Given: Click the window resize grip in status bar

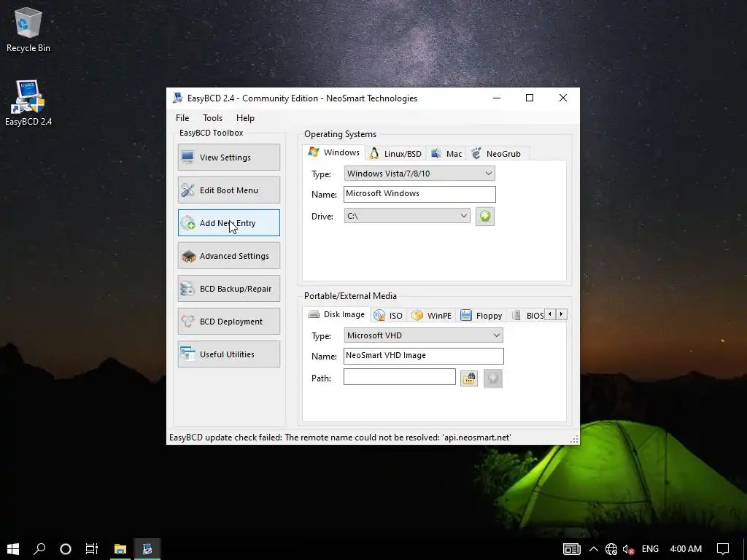Looking at the screenshot, I should 575,439.
